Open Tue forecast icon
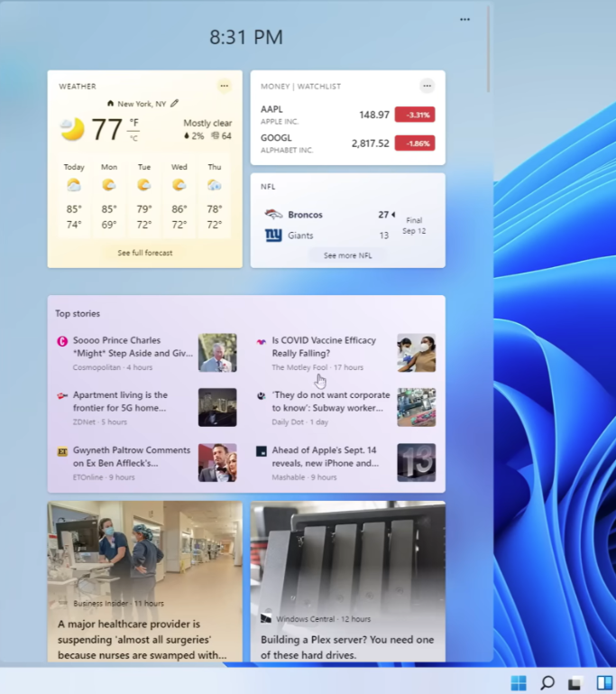Screen dimensions: 616x694 (x=143, y=185)
